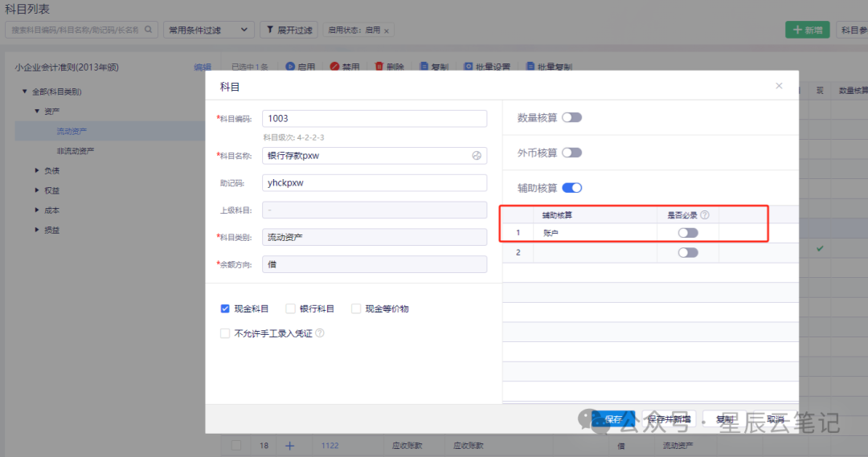868x457 pixels.
Task: Toggle the 数量核算 switch
Action: point(572,117)
